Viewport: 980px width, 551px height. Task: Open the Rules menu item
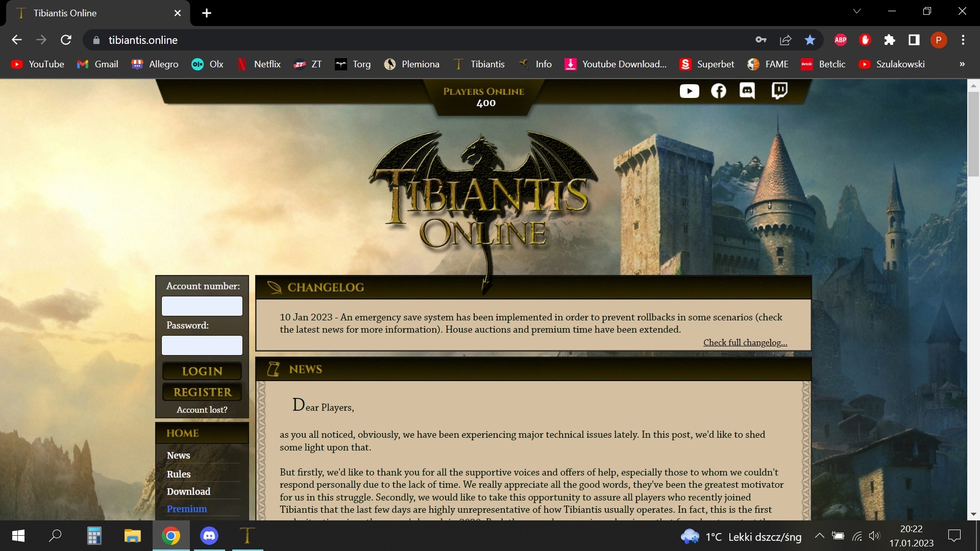179,474
